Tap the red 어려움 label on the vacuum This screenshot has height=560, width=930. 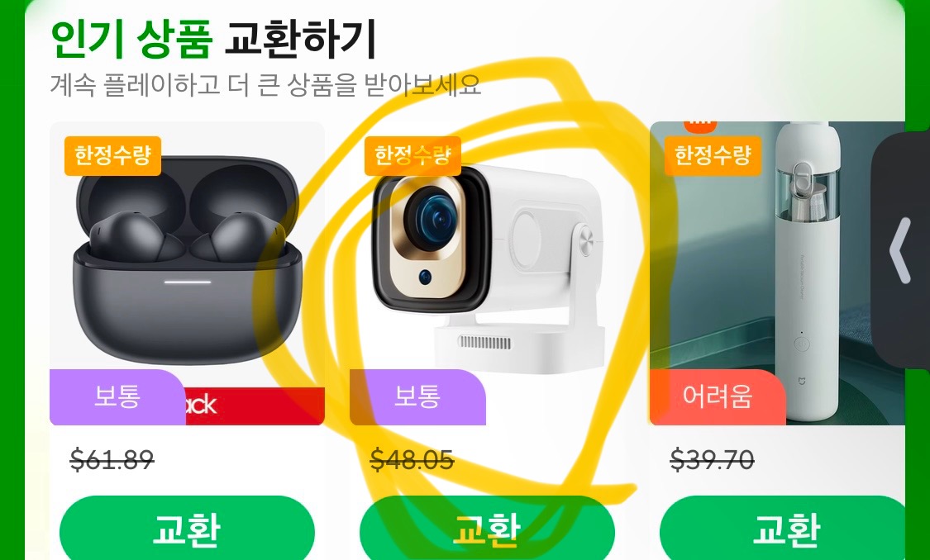(718, 397)
